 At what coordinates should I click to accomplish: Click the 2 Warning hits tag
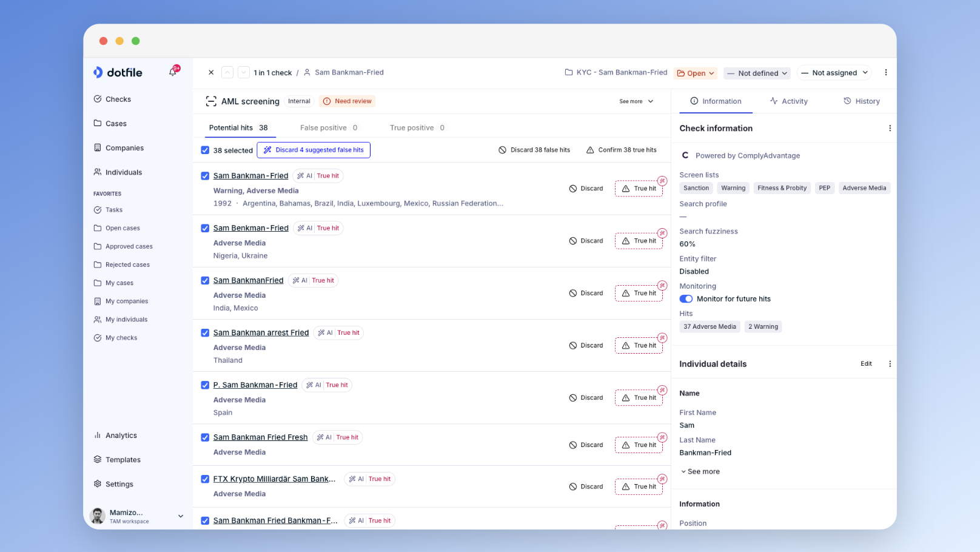[x=763, y=327]
